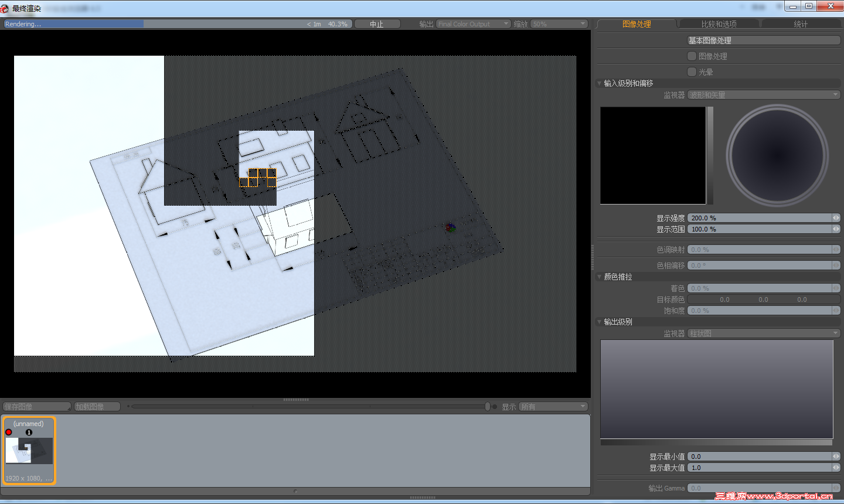Click the circular vectorscope monitor

click(777, 155)
